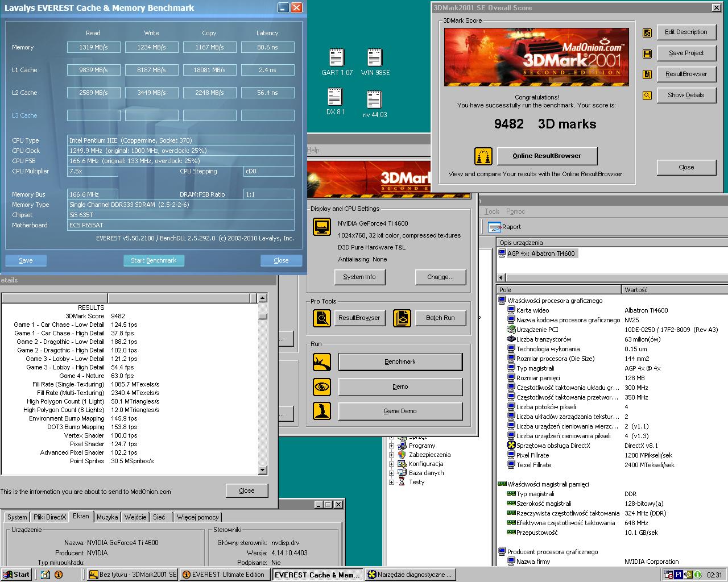
Task: Click the NVIDIA tray icon beside language indicator
Action: 688,575
